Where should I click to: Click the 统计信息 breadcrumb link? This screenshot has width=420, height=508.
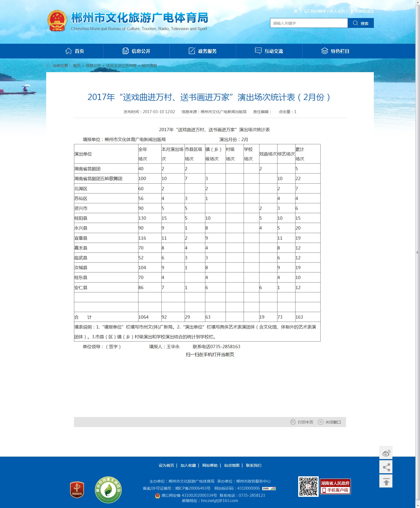149,66
